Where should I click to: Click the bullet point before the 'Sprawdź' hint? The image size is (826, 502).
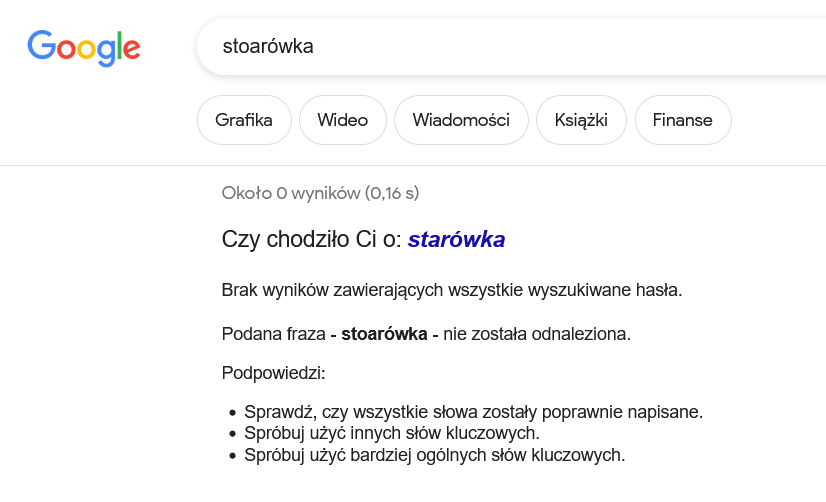pos(232,413)
